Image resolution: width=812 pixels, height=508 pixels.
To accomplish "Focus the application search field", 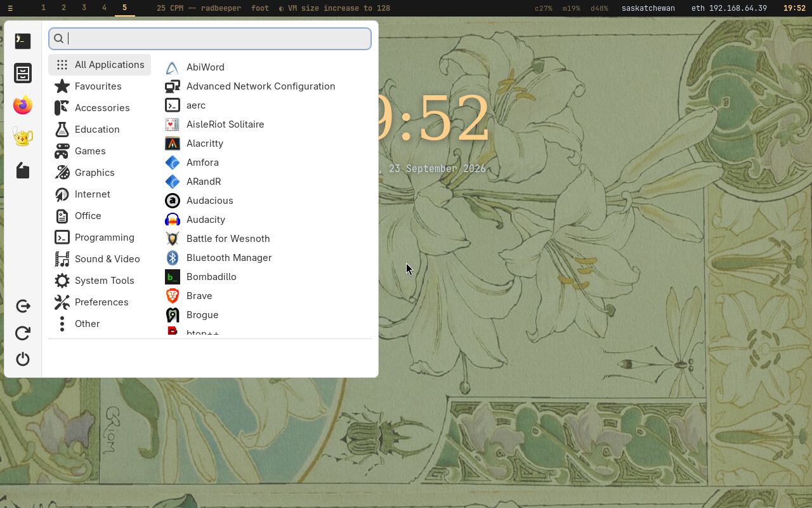I will [x=210, y=39].
